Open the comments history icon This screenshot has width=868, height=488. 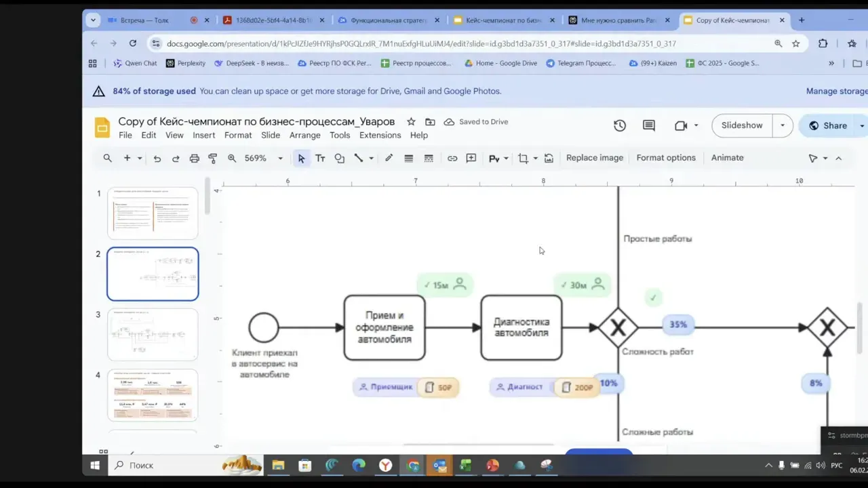(x=649, y=125)
